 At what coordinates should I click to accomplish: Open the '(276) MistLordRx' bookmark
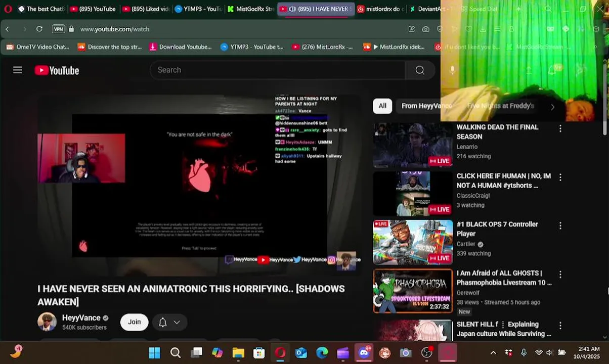(322, 47)
